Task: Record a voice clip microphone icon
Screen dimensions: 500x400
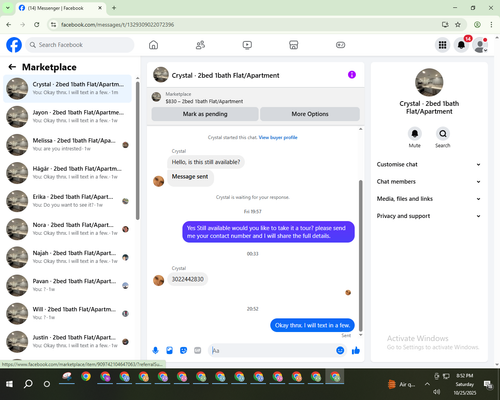Action: 155,350
